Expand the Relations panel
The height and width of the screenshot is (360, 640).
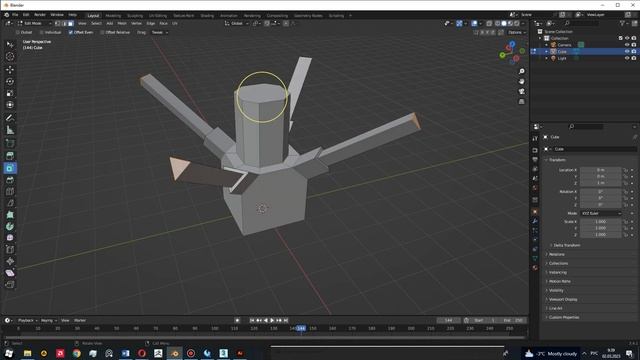(557, 254)
